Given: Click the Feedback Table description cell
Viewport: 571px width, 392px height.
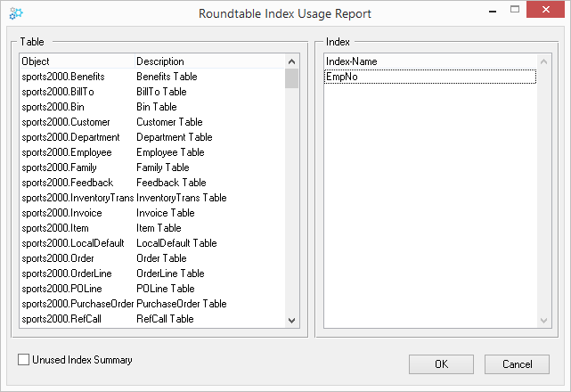Looking at the screenshot, I should (x=171, y=183).
